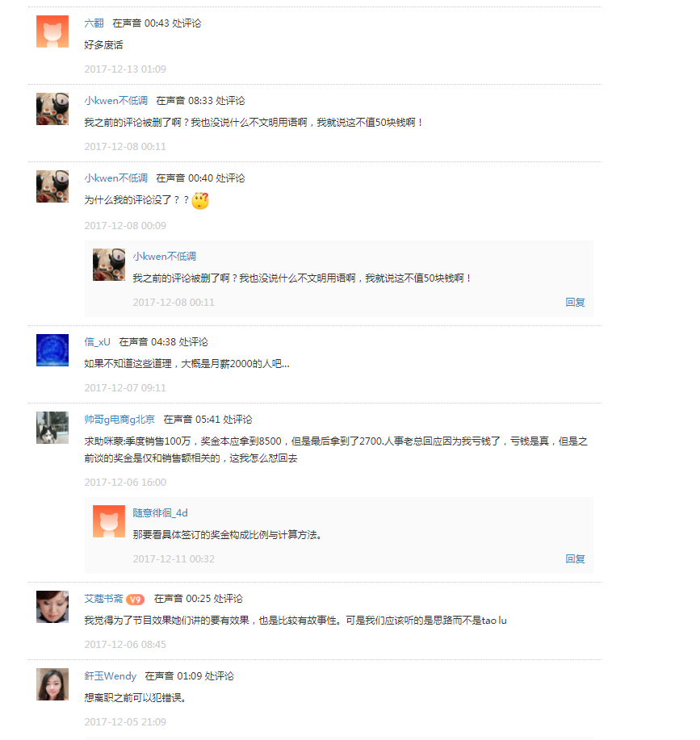Click the V9 badge next to 艾蔻书斋

click(135, 599)
